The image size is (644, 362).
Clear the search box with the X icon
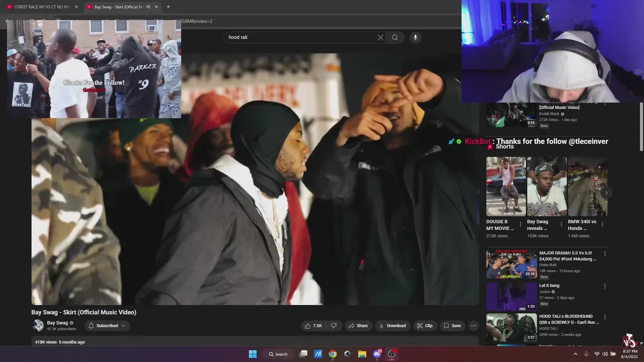[380, 37]
